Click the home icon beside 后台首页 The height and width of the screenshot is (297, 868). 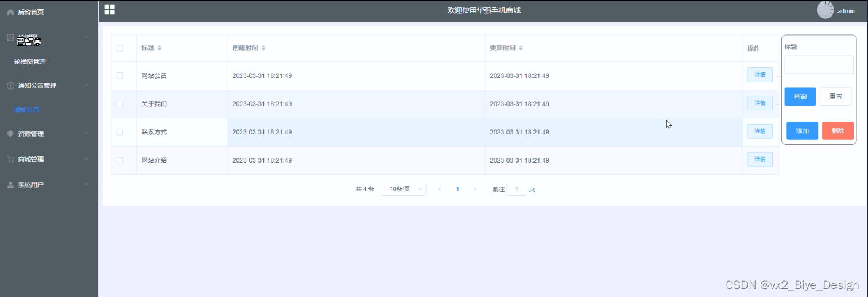10,12
